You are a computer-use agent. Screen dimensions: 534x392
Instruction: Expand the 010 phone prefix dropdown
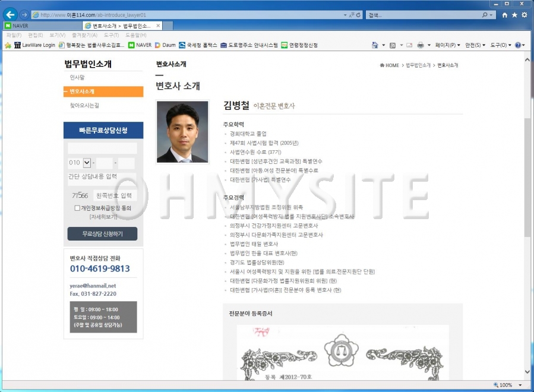(87, 163)
